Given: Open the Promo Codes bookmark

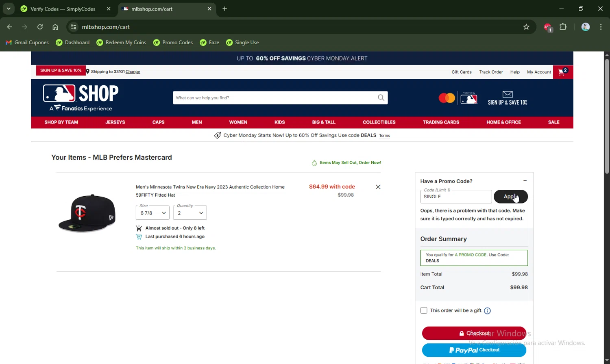Looking at the screenshot, I should [x=173, y=42].
